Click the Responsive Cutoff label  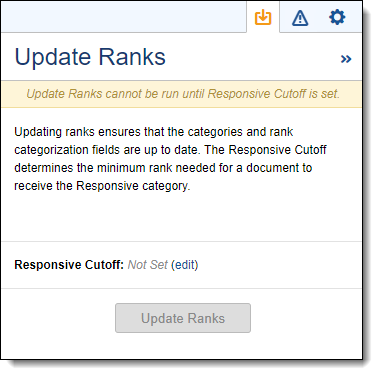pyautogui.click(x=69, y=265)
